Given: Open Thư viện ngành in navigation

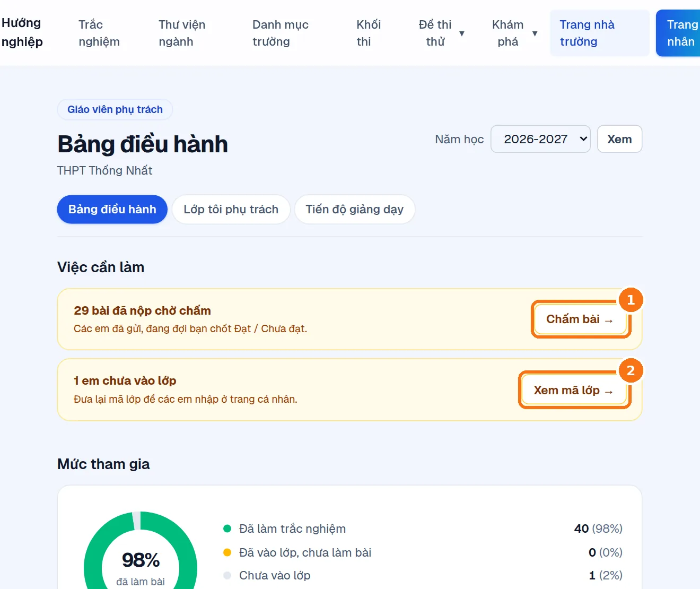Looking at the screenshot, I should (182, 33).
